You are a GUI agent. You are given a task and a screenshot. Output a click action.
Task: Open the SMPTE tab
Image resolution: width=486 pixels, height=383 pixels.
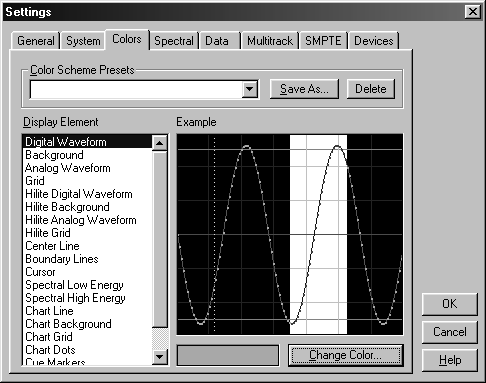[x=323, y=41]
